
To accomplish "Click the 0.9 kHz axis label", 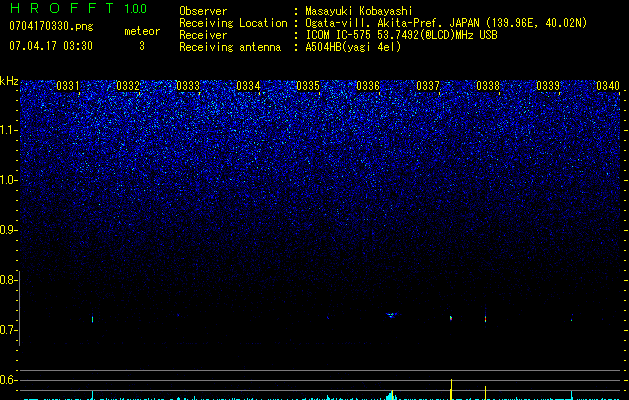I will click(8, 230).
